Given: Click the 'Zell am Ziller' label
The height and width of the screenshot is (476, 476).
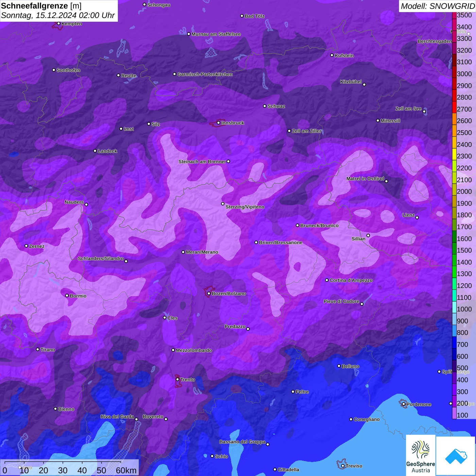Looking at the screenshot, I should pyautogui.click(x=307, y=131).
